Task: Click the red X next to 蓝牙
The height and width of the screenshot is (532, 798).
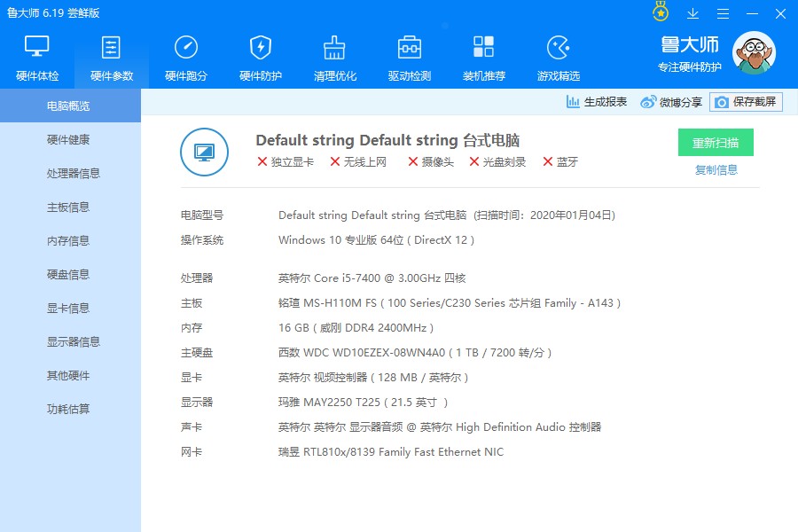Action: pyautogui.click(x=548, y=161)
